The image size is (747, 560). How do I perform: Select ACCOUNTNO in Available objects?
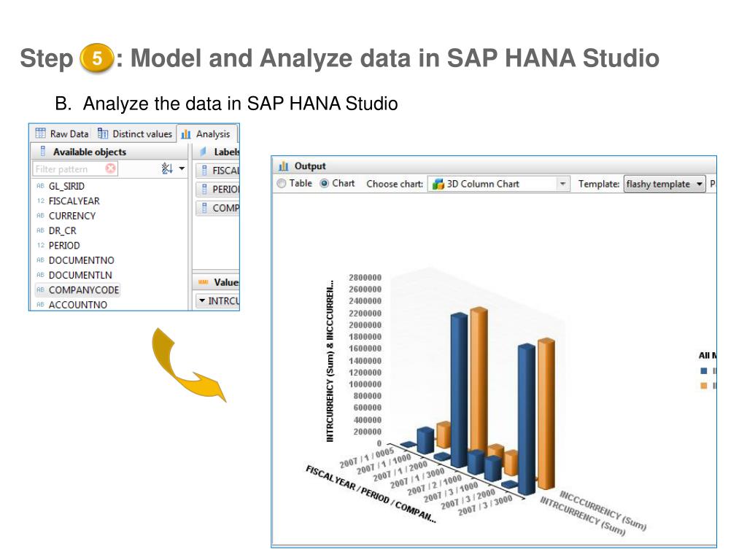pos(77,304)
